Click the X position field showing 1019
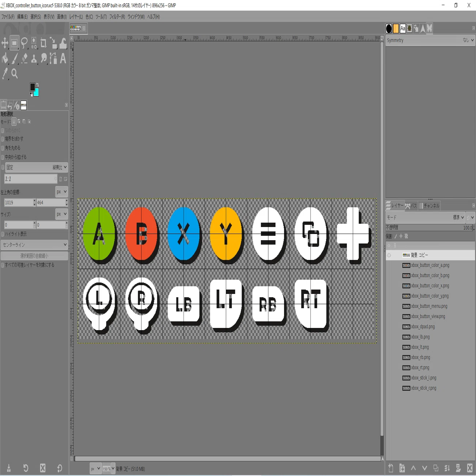476x476 pixels. click(x=18, y=203)
